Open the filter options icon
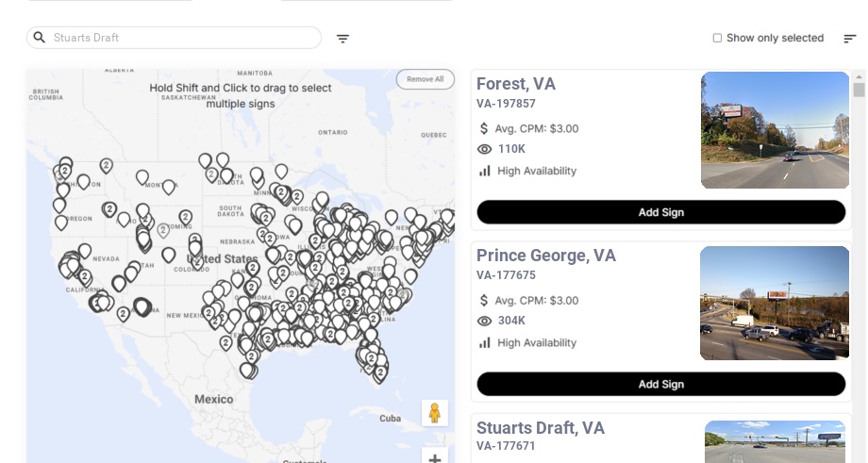 point(342,39)
